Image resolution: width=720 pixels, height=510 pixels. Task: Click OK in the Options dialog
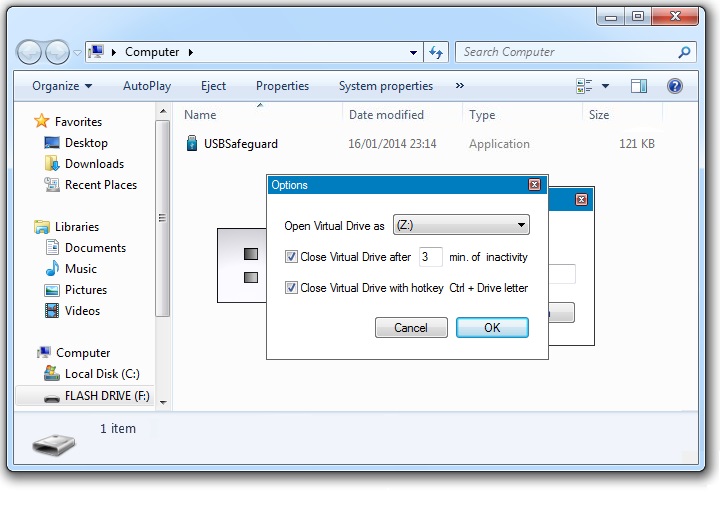(492, 327)
